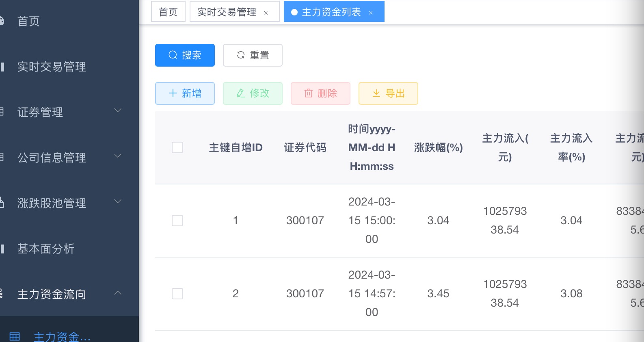Close the 实时交易管理 tab
This screenshot has height=342, width=644.
click(266, 13)
